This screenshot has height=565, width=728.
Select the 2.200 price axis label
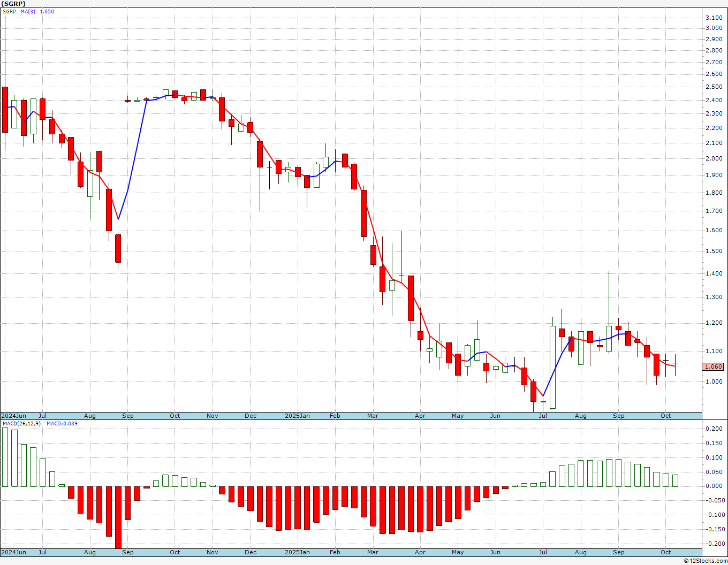[714, 128]
